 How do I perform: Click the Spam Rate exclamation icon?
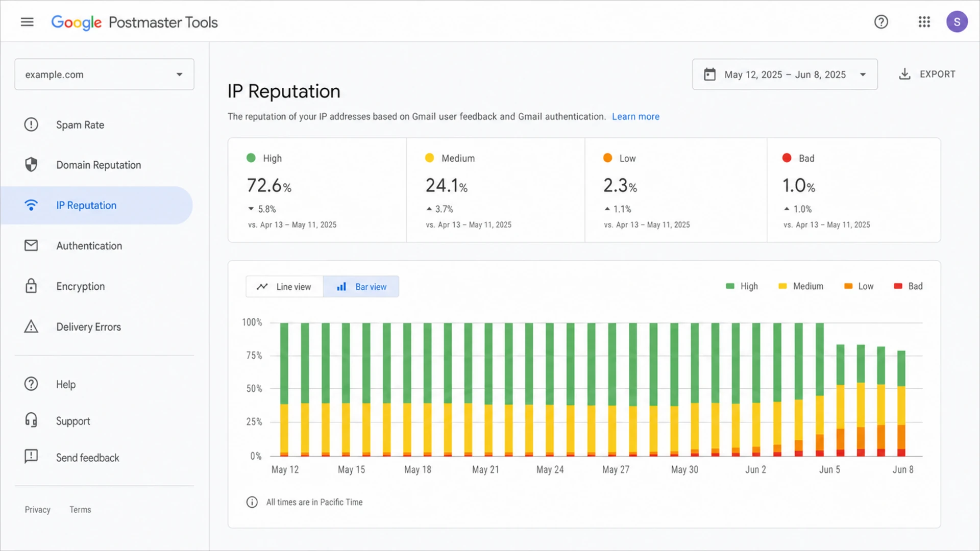pyautogui.click(x=31, y=124)
